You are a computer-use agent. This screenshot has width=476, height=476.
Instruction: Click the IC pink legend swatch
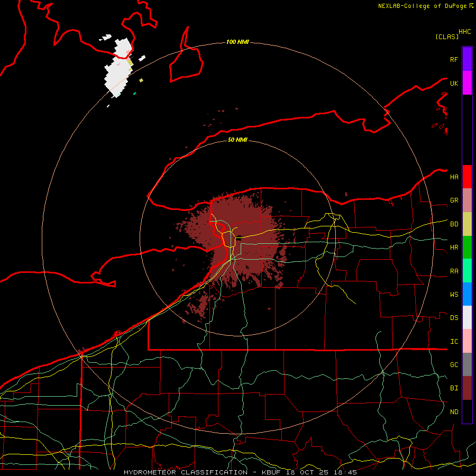(467, 341)
